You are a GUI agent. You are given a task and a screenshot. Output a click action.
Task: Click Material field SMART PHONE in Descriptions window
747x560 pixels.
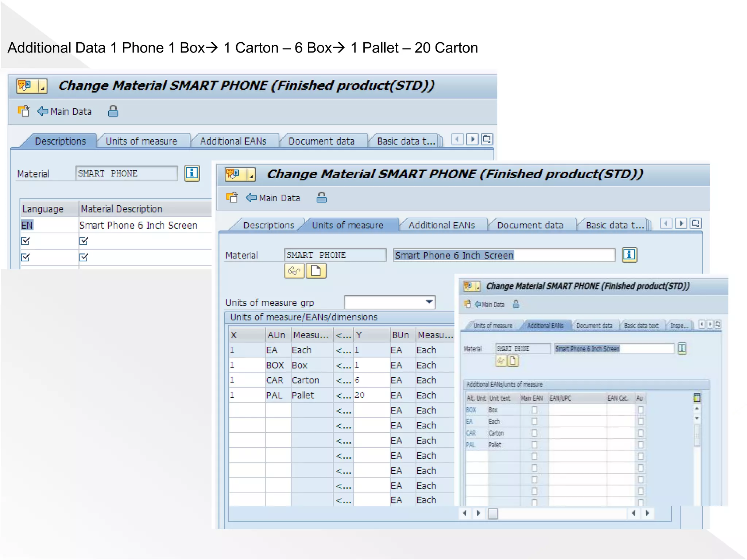[127, 173]
